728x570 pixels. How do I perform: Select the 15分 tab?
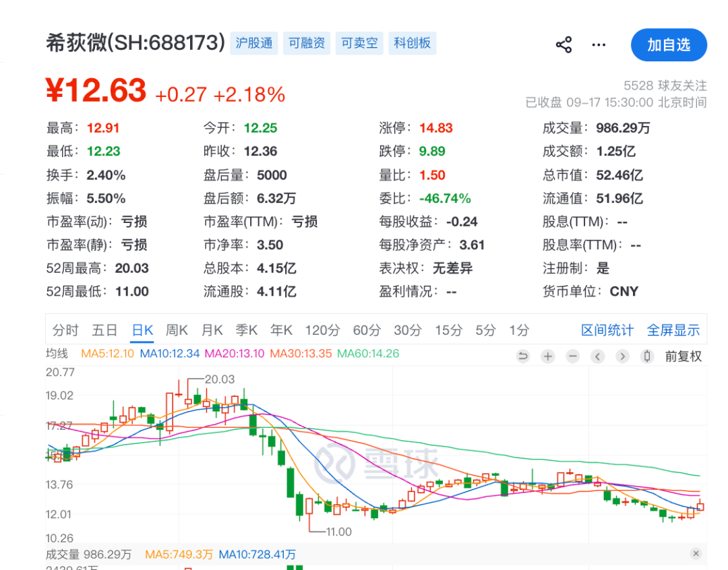(x=448, y=331)
